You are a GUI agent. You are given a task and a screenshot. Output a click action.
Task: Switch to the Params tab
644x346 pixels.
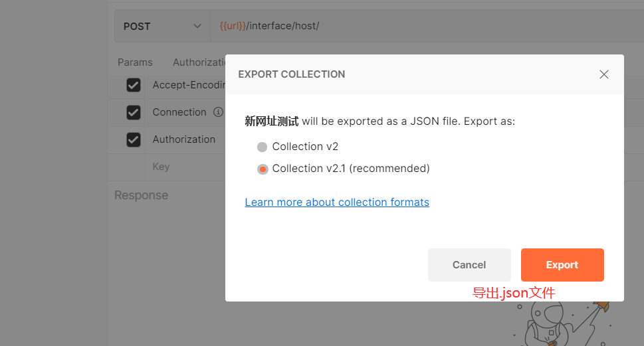tap(135, 62)
